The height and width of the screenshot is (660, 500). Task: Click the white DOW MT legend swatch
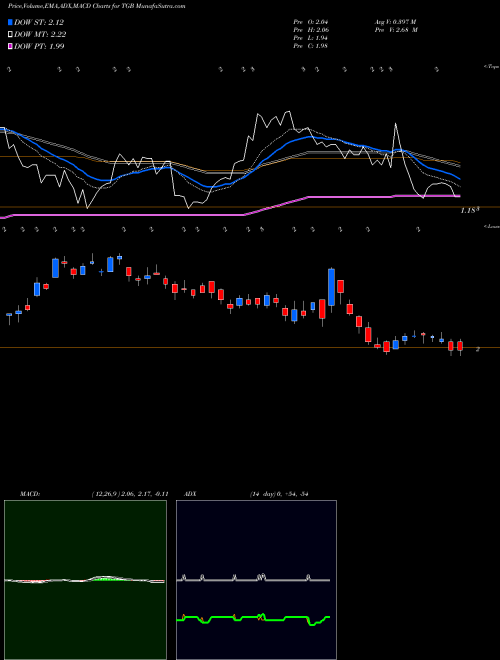coord(10,35)
